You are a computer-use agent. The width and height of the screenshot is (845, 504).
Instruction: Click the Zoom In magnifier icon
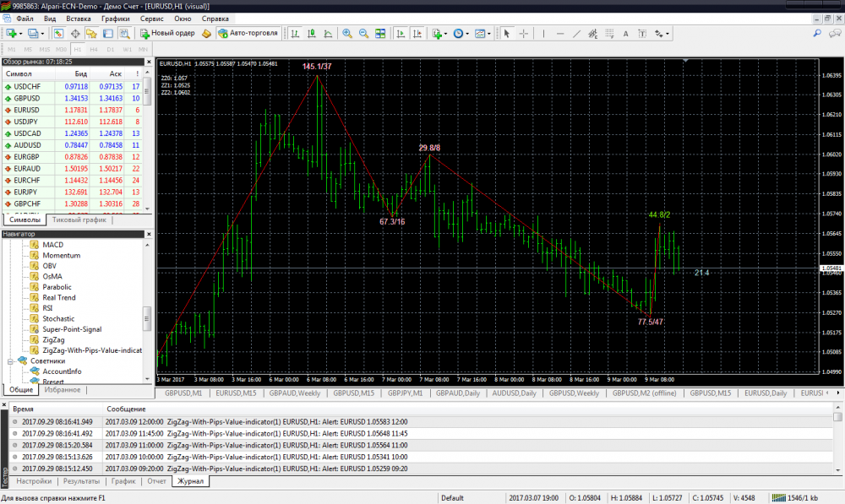click(346, 34)
